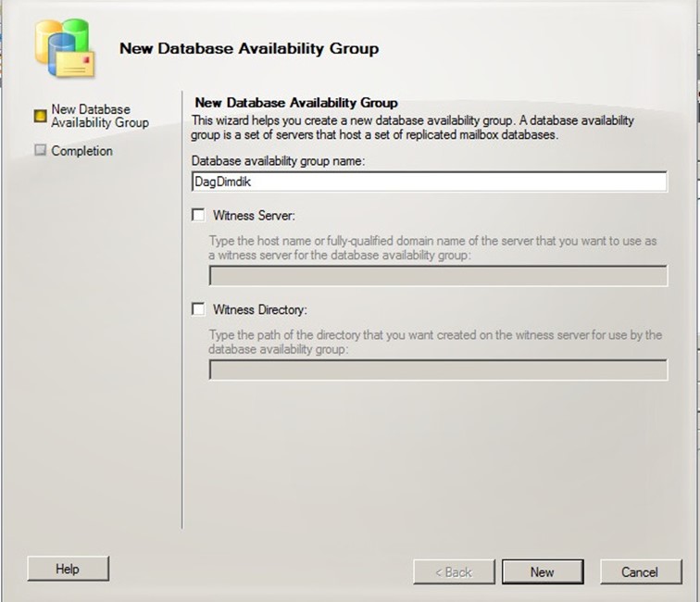Click New to create the group
This screenshot has height=602, width=700.
[x=543, y=572]
